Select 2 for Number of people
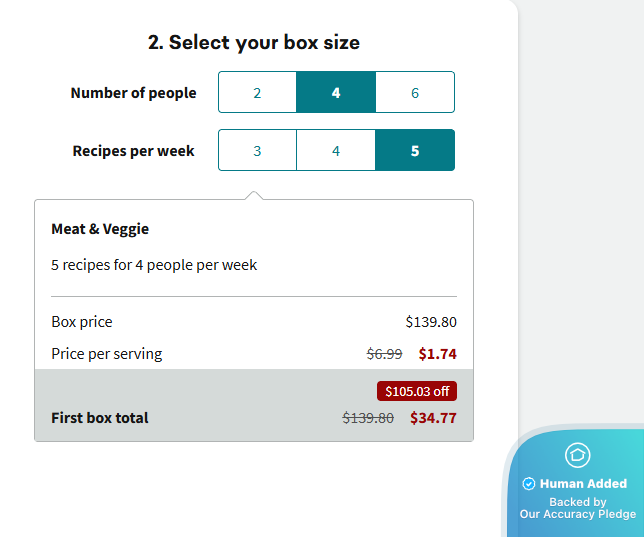 257,93
